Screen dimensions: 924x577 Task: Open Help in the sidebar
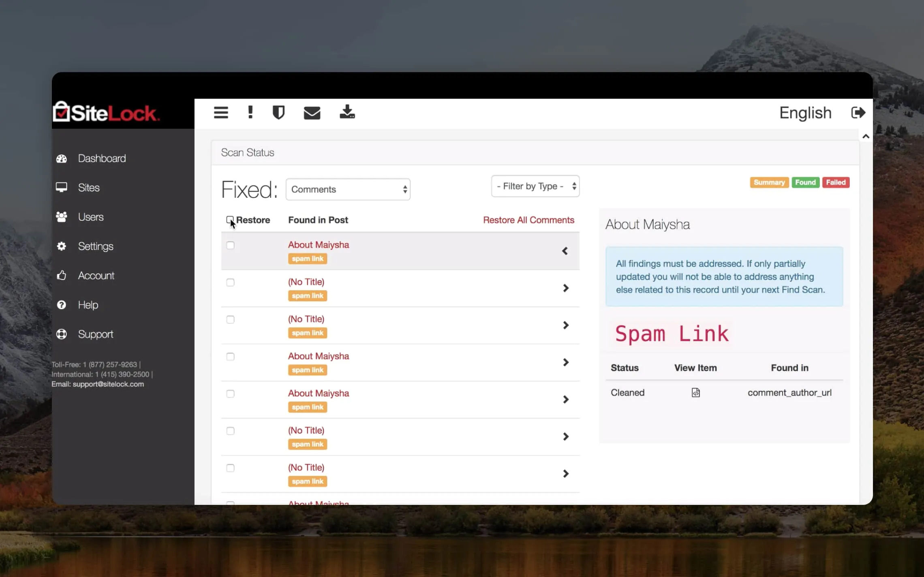tap(88, 305)
